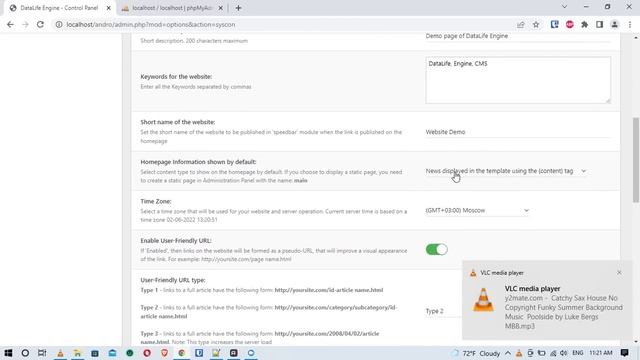Image resolution: width=640 pixels, height=360 pixels.
Task: Open the Action Center notifications icon
Action: click(624, 353)
